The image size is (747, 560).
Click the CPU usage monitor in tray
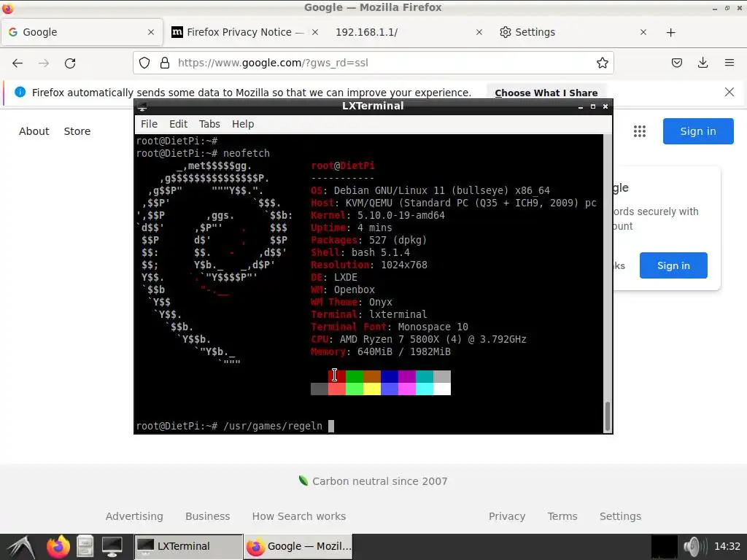(x=664, y=546)
